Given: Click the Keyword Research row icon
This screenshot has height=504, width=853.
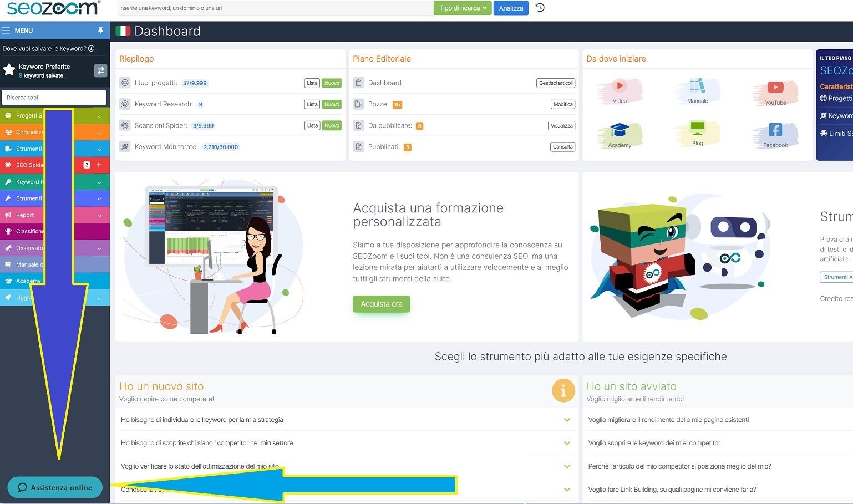Looking at the screenshot, I should [125, 104].
